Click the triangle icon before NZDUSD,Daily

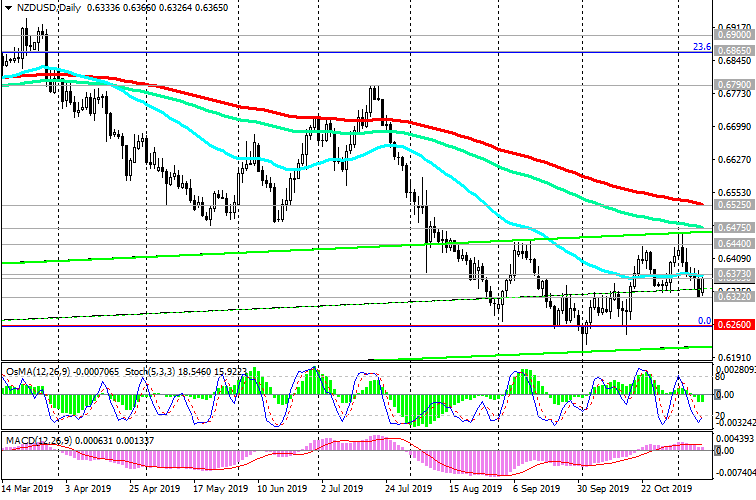point(7,9)
